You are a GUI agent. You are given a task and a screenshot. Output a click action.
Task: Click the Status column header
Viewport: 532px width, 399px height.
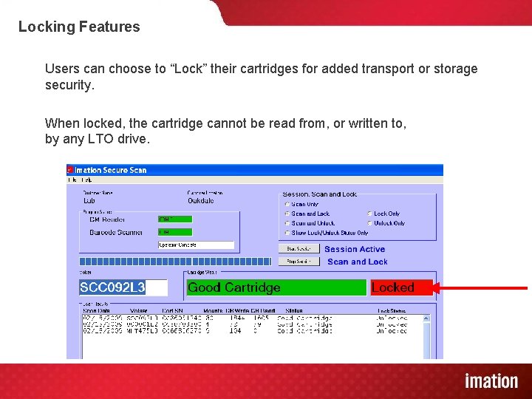294,311
